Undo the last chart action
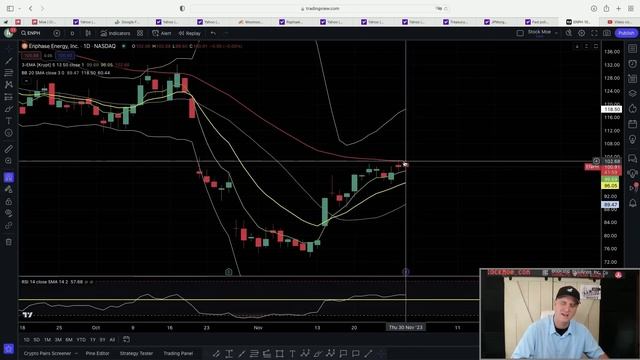 pyautogui.click(x=213, y=33)
